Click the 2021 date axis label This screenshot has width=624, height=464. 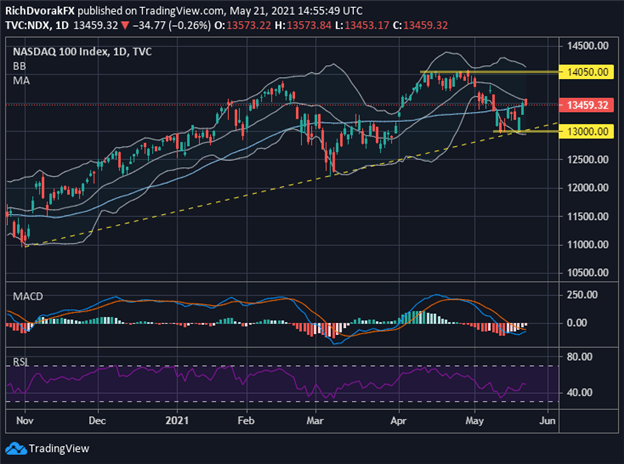177,421
